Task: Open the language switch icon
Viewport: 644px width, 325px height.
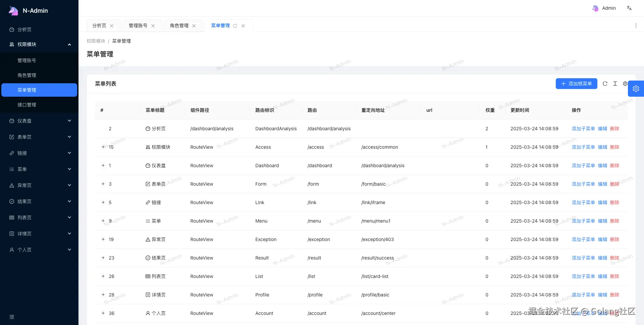Action: click(x=629, y=8)
